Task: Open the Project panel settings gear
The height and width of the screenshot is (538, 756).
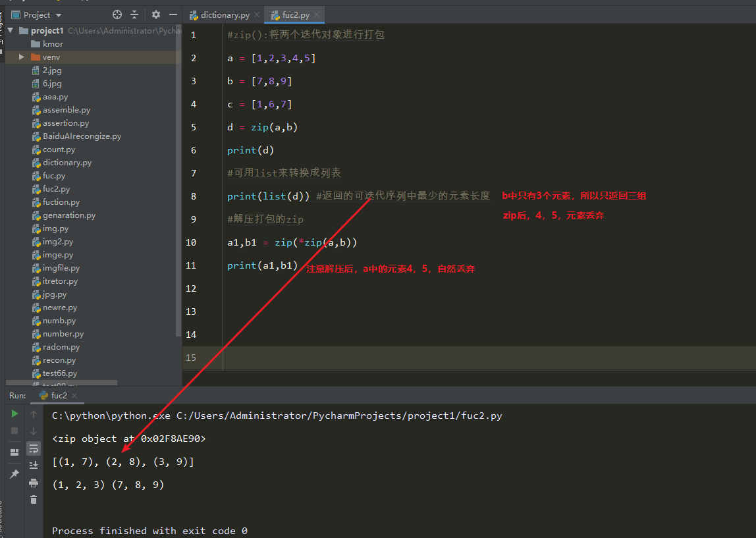Action: pyautogui.click(x=156, y=14)
